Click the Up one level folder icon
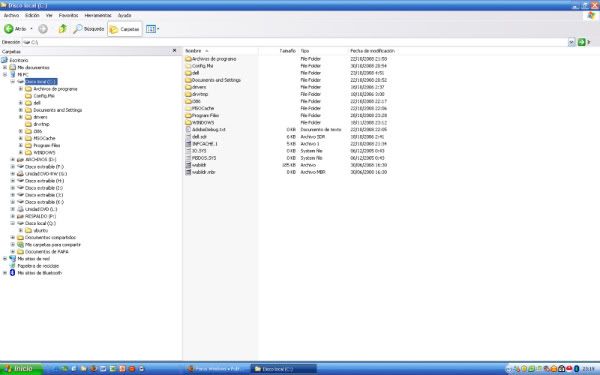Viewport: 600px width, 375px height. 62,29
